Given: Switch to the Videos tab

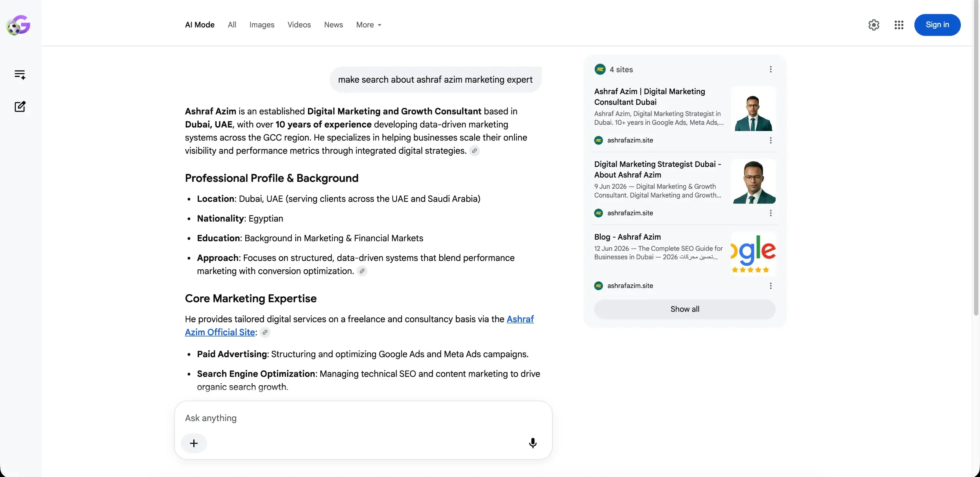Looking at the screenshot, I should pyautogui.click(x=299, y=25).
